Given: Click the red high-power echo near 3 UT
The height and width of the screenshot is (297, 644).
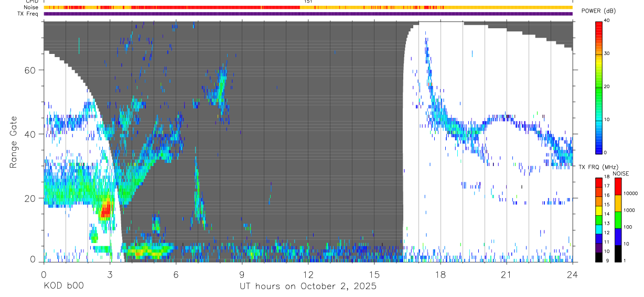Looking at the screenshot, I should coord(105,210).
